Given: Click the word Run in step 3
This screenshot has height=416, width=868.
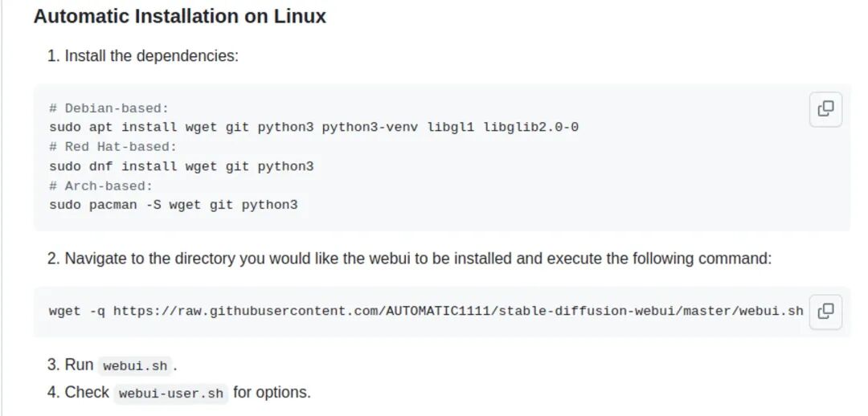Looking at the screenshot, I should pos(79,365).
